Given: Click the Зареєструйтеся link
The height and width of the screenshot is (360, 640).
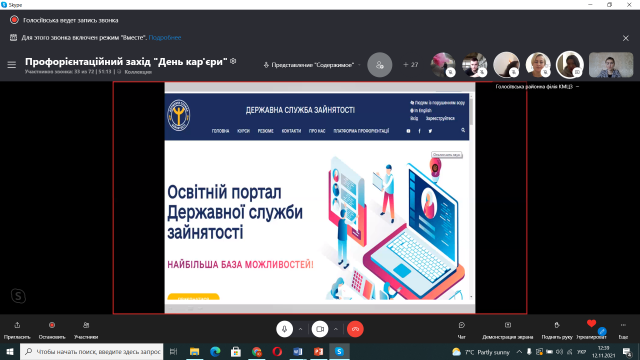Looking at the screenshot, I should 440,118.
